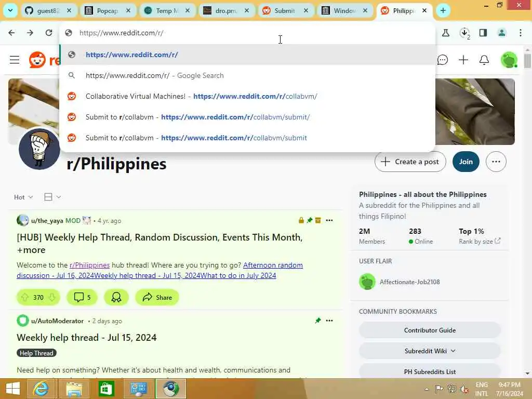Click the page vertical scrollbar thumb
Screen dimensions: 532x399
pos(527,61)
